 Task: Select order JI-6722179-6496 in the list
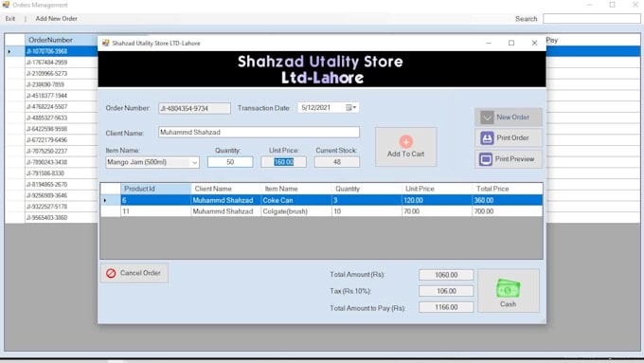61,140
